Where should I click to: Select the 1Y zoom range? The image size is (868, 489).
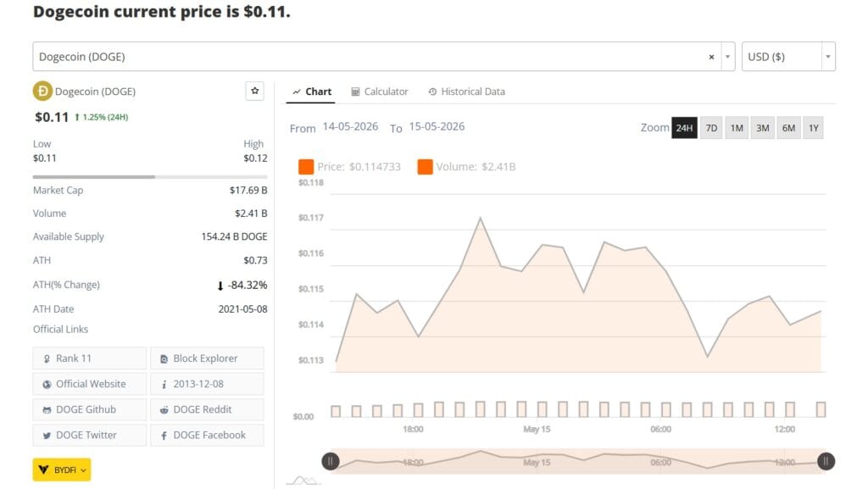(813, 128)
